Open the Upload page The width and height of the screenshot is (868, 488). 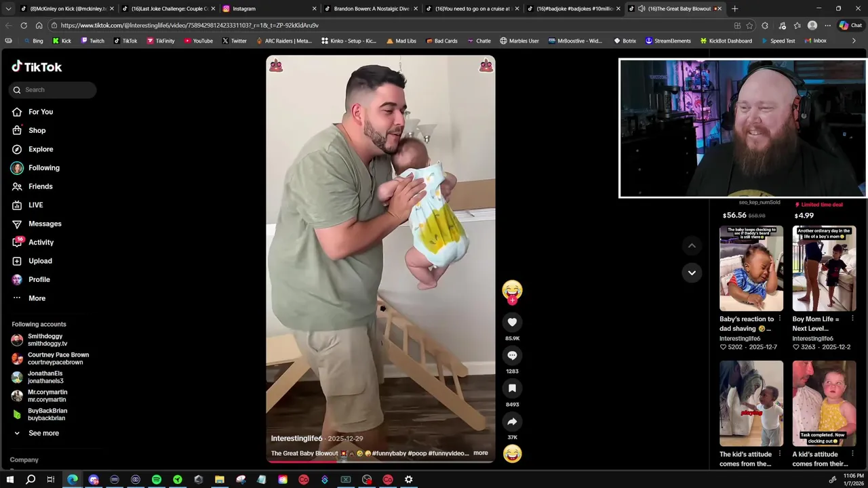(40, 261)
